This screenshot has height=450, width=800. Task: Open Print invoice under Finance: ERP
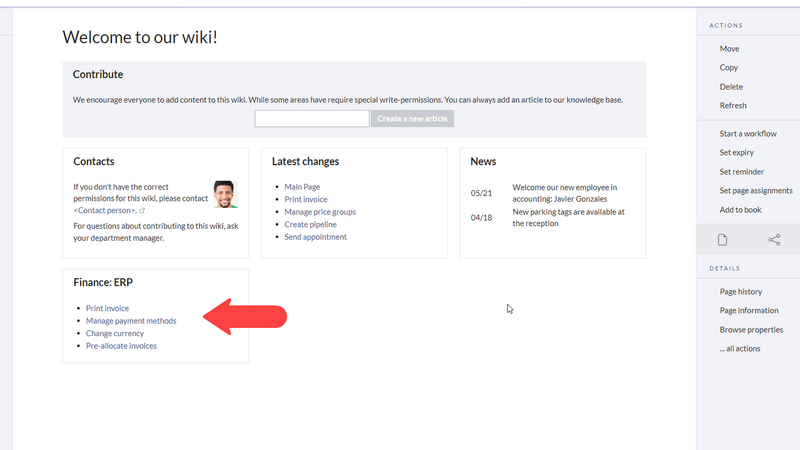(107, 308)
